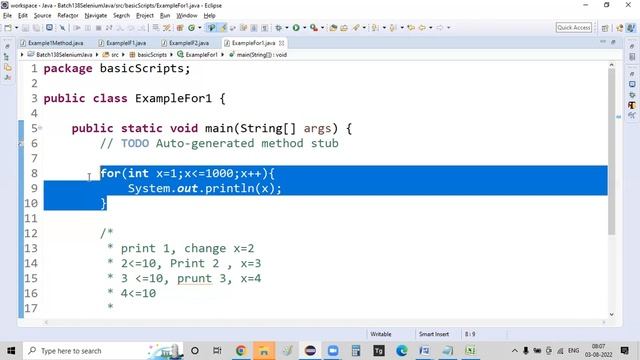This screenshot has width=640, height=360.
Task: Maximize the editor area icon
Action: click(x=613, y=42)
